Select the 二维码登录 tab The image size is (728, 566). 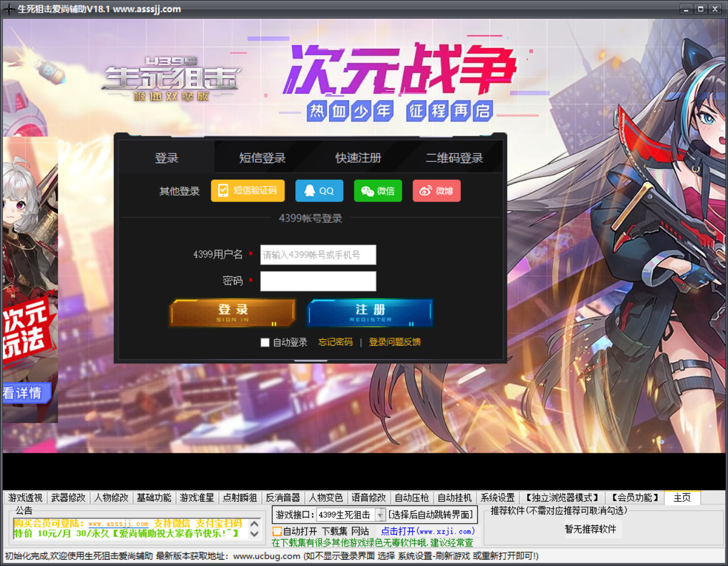tap(454, 158)
